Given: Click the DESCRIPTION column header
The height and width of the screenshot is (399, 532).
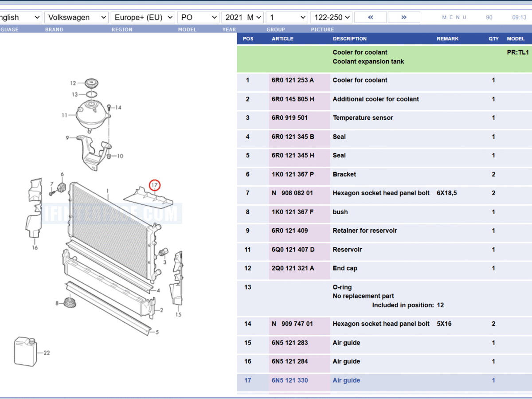Looking at the screenshot, I should tap(350, 39).
